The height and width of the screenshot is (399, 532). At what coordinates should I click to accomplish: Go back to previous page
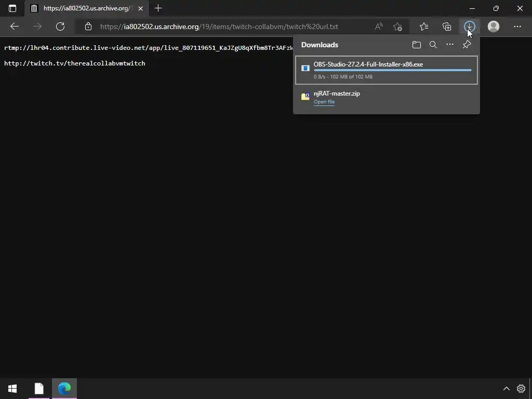14,26
